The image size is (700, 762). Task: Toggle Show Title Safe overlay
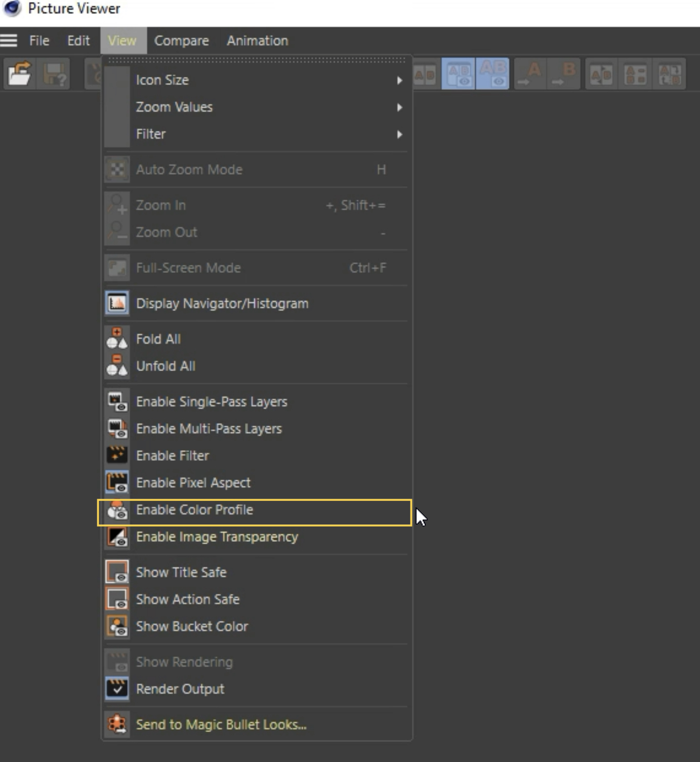point(255,572)
